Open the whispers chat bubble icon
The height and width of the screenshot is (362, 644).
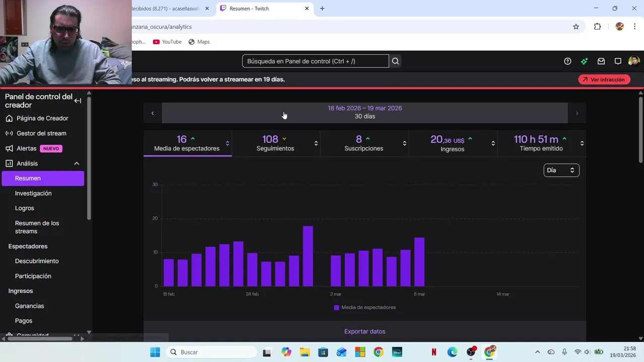tap(618, 61)
